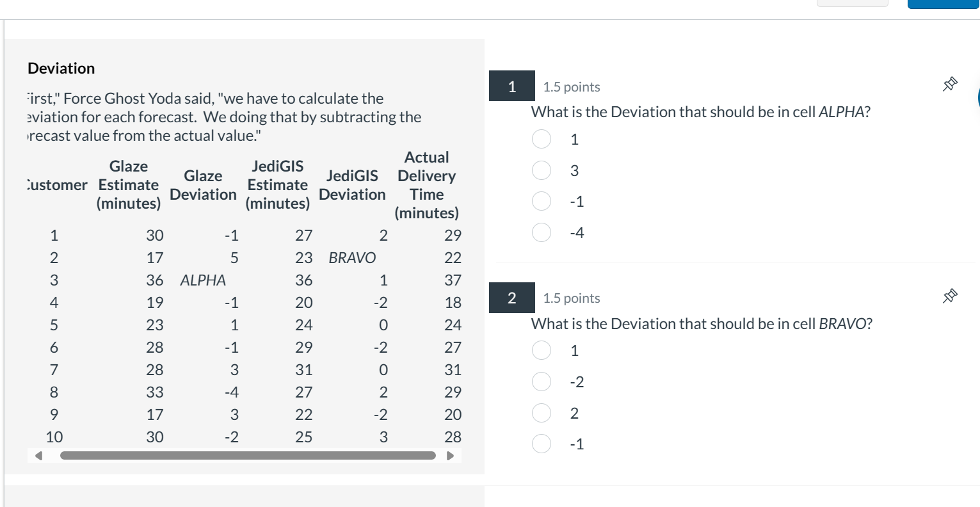The height and width of the screenshot is (507, 980).
Task: Select option 2 in question 2
Action: (542, 413)
